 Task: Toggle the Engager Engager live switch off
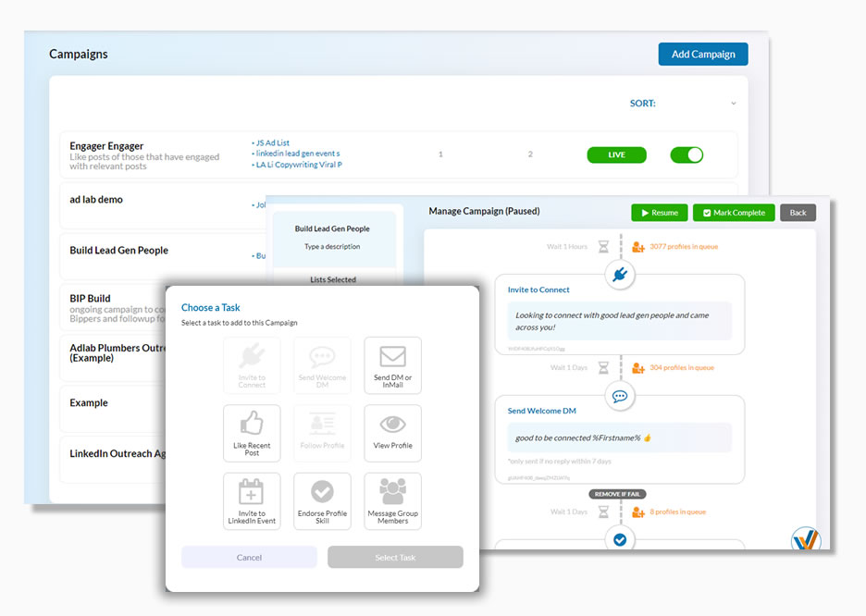click(687, 156)
